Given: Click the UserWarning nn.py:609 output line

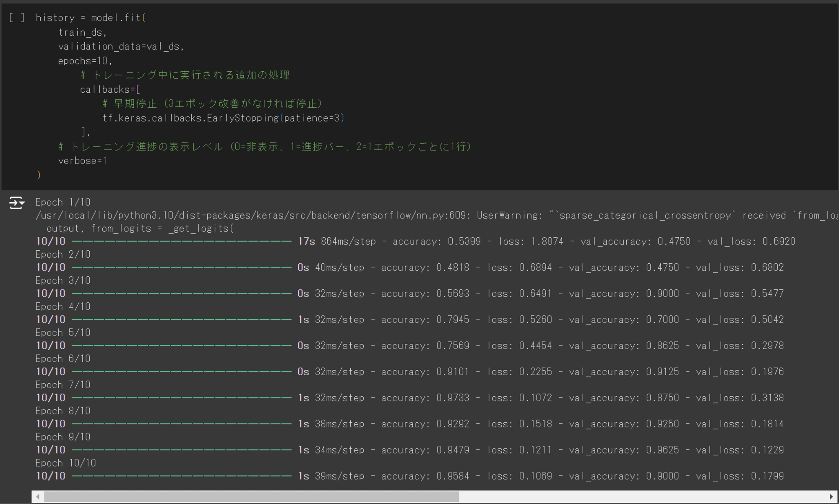Looking at the screenshot, I should pyautogui.click(x=436, y=215).
